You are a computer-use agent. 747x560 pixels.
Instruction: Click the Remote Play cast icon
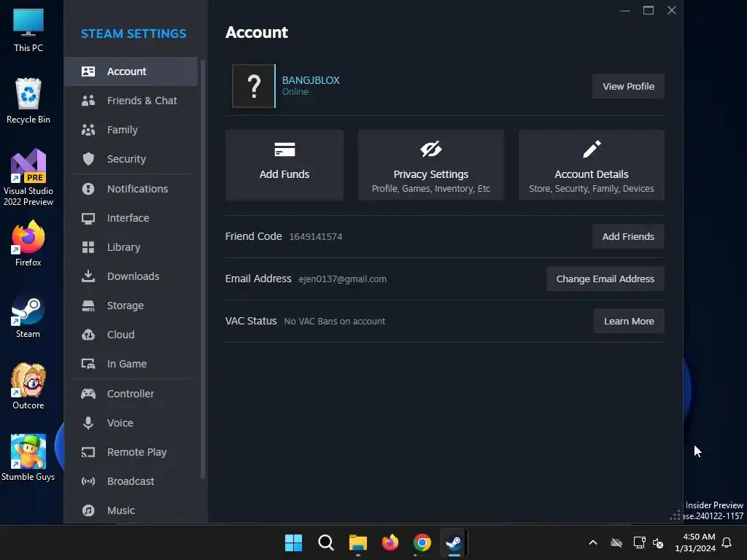[x=88, y=452]
